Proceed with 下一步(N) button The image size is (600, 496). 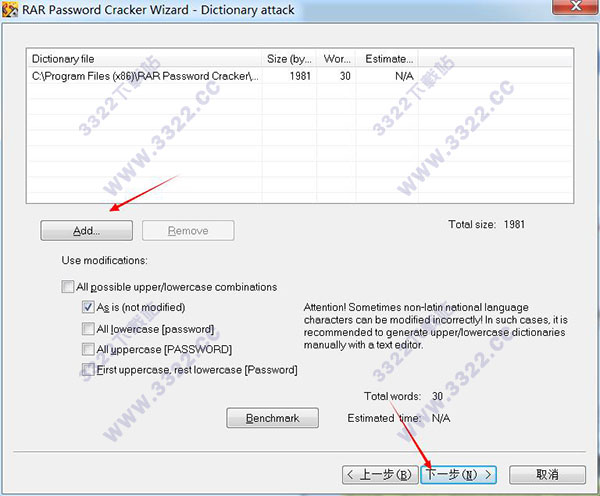[458, 475]
